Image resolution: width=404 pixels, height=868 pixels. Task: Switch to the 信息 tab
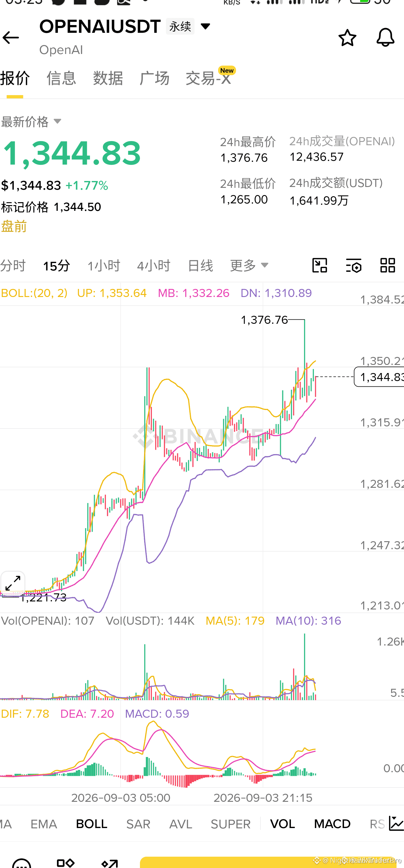tap(61, 78)
